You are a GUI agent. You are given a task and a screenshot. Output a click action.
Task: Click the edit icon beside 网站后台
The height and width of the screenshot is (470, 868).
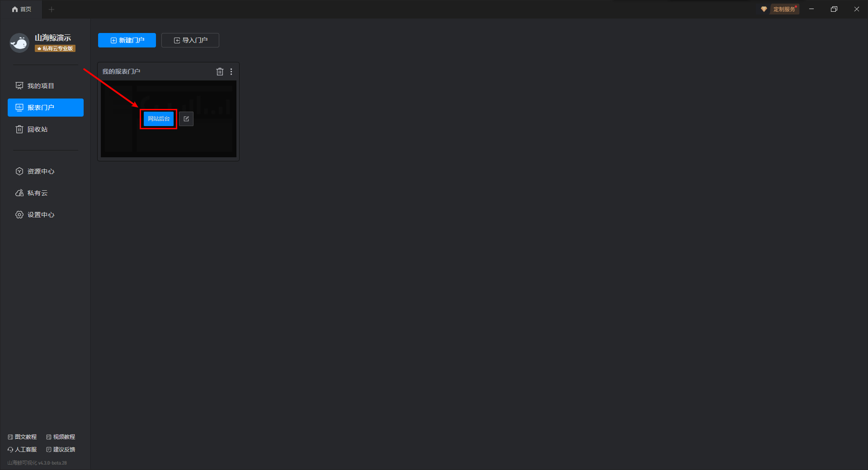point(186,119)
